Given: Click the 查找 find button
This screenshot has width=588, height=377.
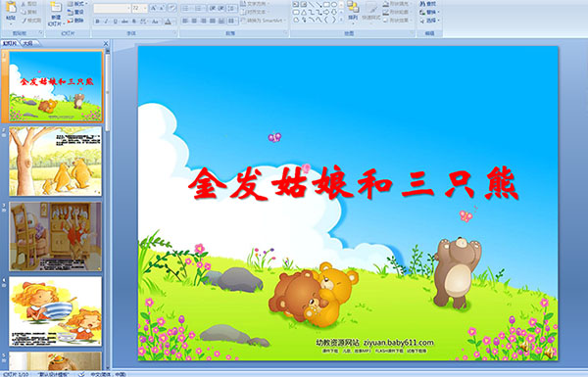Looking at the screenshot, I should pyautogui.click(x=428, y=4).
